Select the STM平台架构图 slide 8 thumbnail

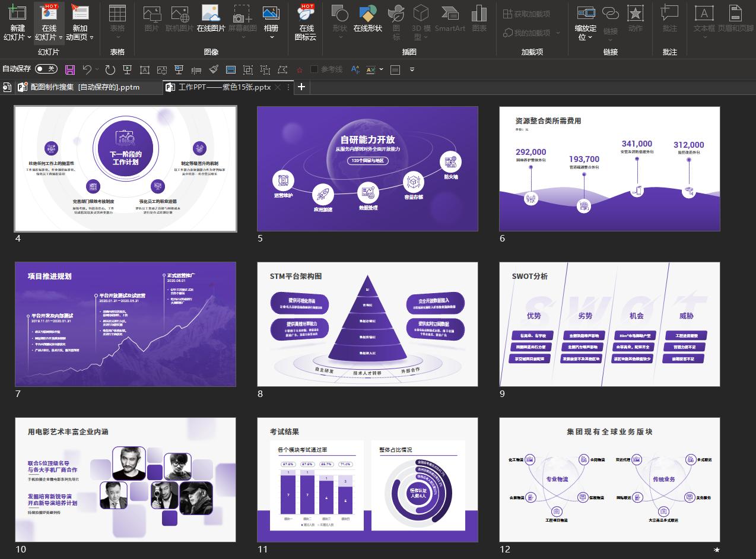click(367, 325)
